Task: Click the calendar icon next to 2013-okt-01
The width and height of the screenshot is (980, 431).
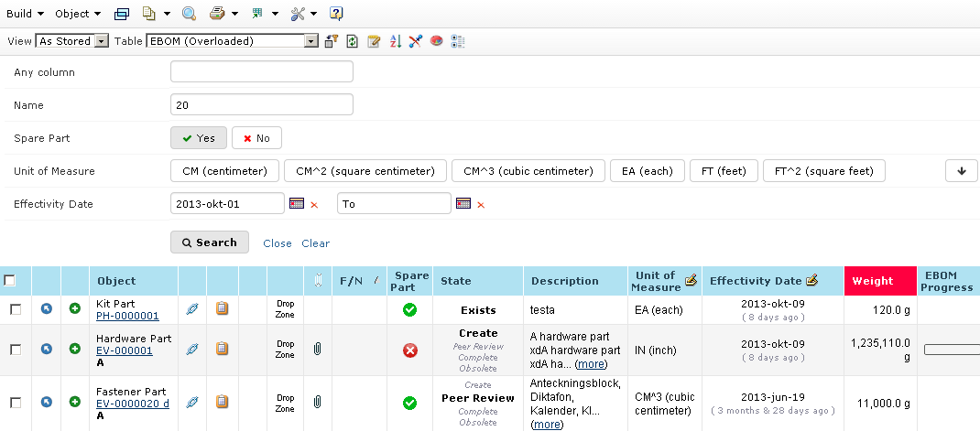Action: tap(296, 203)
